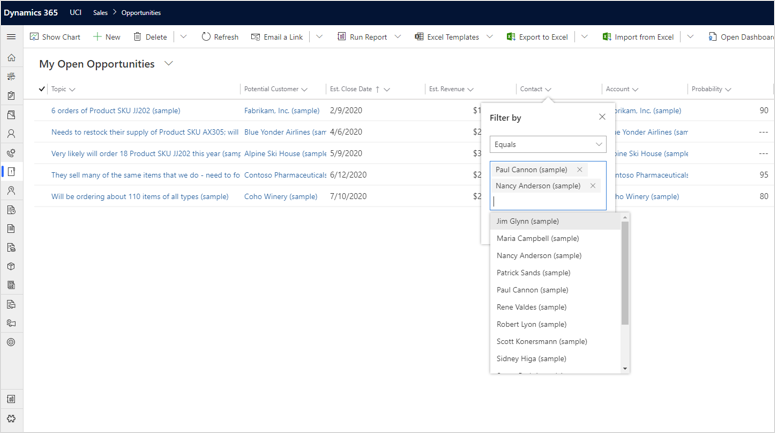
Task: Open the settings gear icon at sidebar bottom
Action: coord(11,418)
